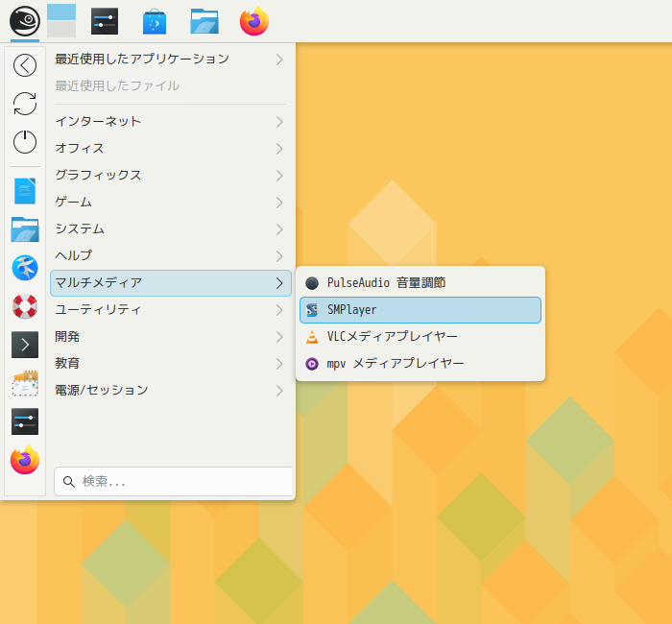672x624 pixels.
Task: Launch Firefox from favorites sidebar
Action: tap(25, 460)
